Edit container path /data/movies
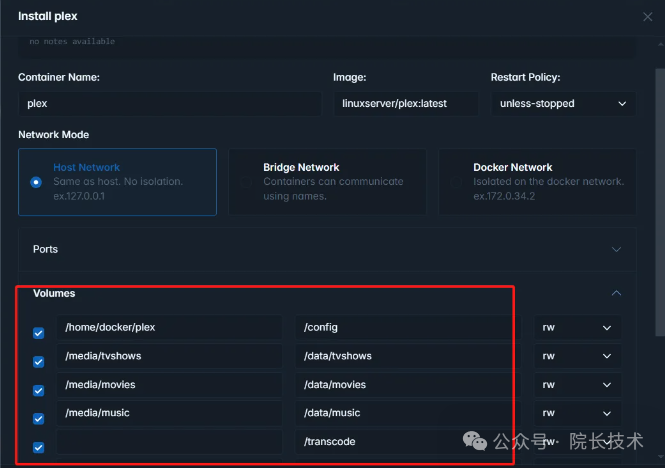The height and width of the screenshot is (468, 665). tap(408, 384)
